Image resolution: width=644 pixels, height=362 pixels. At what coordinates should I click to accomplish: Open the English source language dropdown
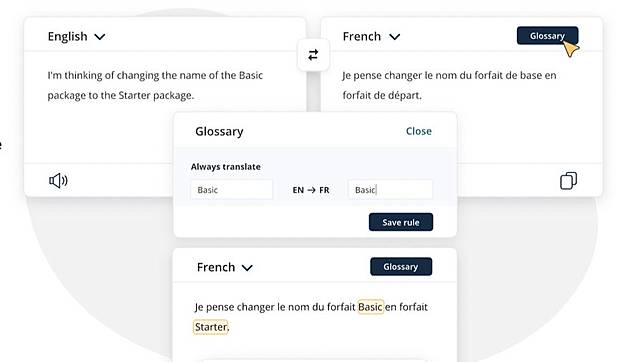point(76,37)
